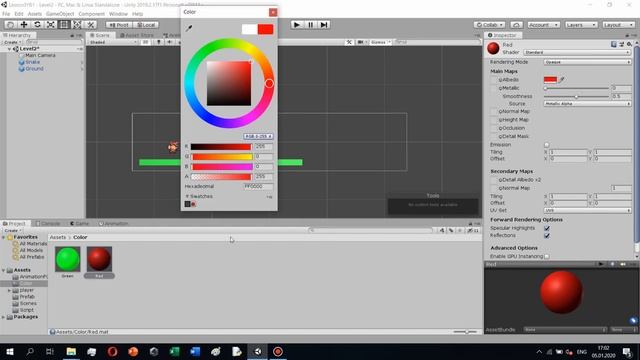Click the cloud services icon

pos(516,25)
